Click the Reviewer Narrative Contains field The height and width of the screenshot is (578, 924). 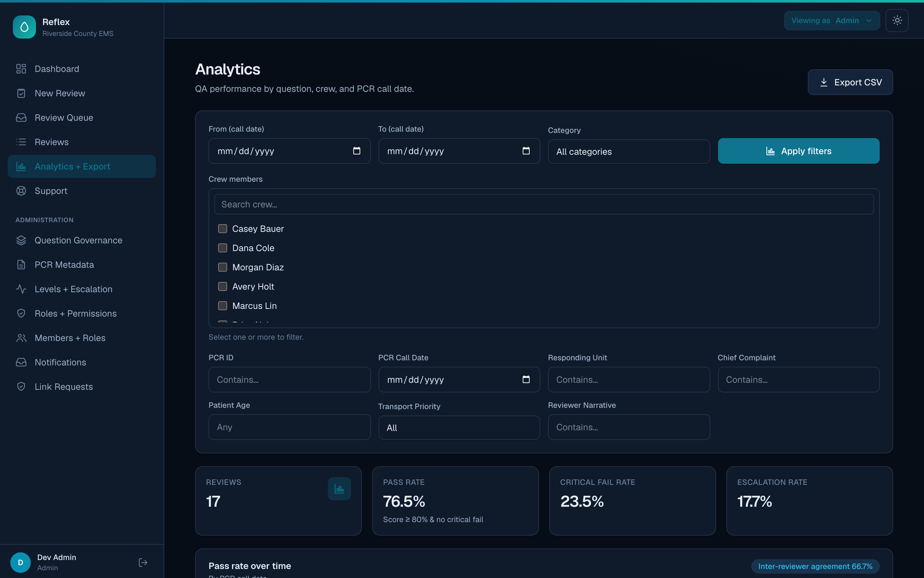coord(629,427)
